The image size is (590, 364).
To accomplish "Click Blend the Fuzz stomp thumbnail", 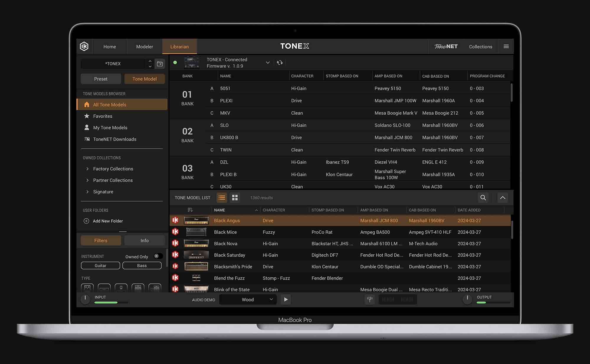I will [x=196, y=278].
